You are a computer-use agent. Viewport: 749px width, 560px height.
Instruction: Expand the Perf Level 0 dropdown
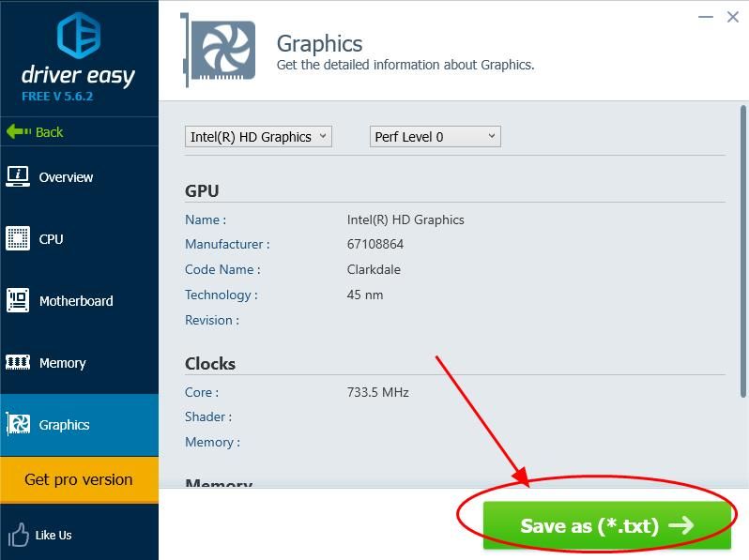click(x=435, y=137)
